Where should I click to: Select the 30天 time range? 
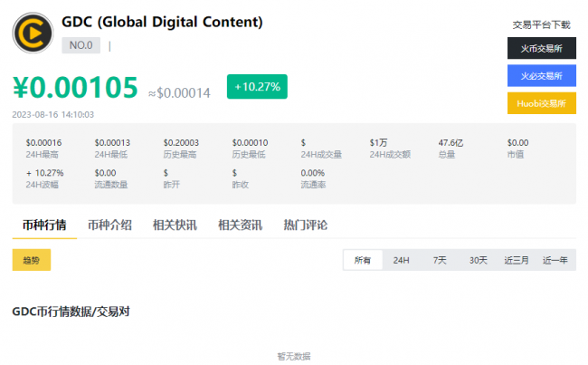coord(479,260)
